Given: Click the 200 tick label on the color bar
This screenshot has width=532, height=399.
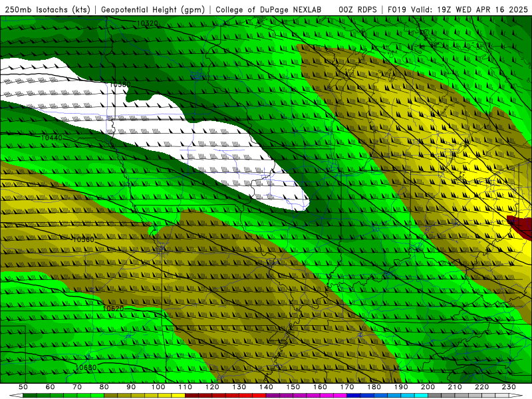Looking at the screenshot, I should (428, 387).
